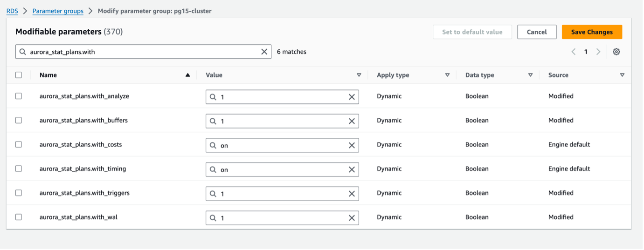
Task: Clear value for aurora_stat_plans.with_costs
Action: pos(352,145)
